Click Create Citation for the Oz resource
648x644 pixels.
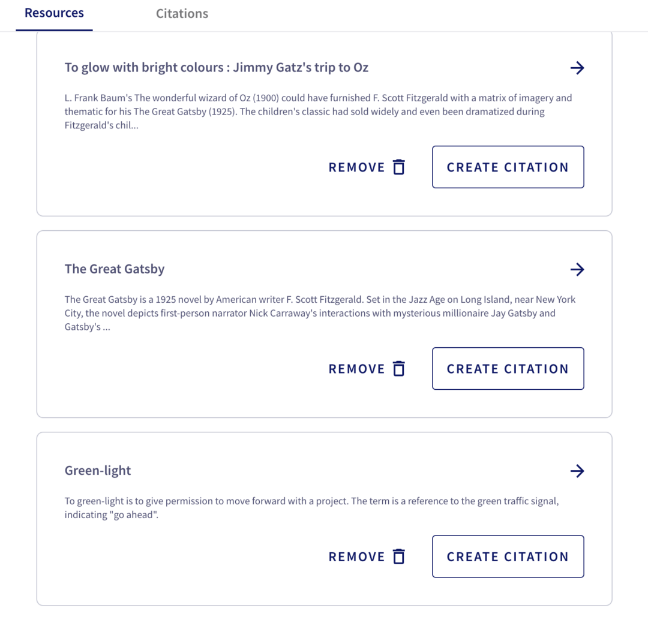coord(508,167)
